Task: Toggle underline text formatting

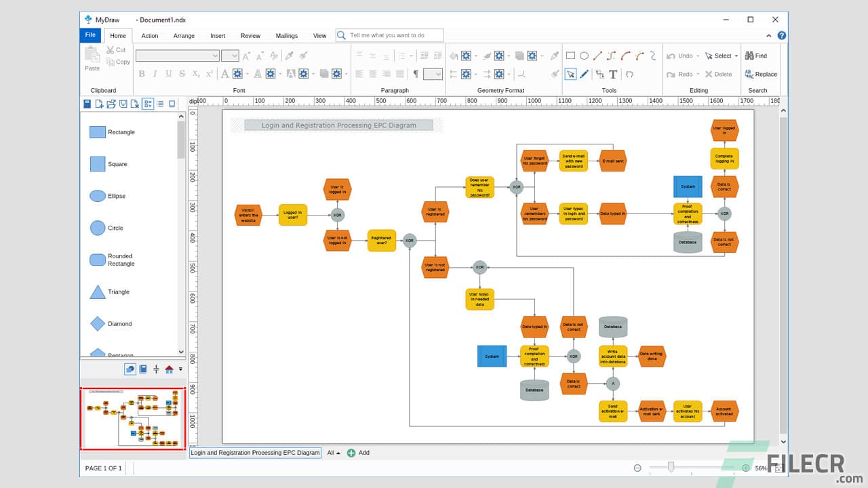Action: 167,74
